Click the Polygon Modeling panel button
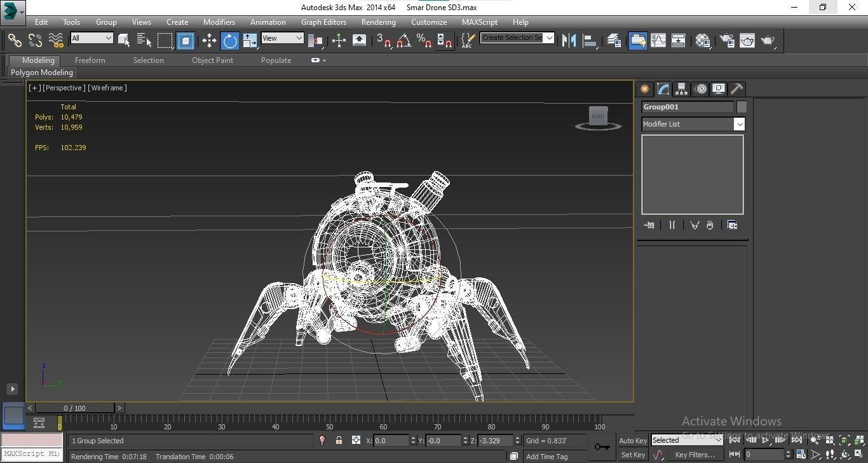Screen dimensions: 868x463 [x=42, y=73]
